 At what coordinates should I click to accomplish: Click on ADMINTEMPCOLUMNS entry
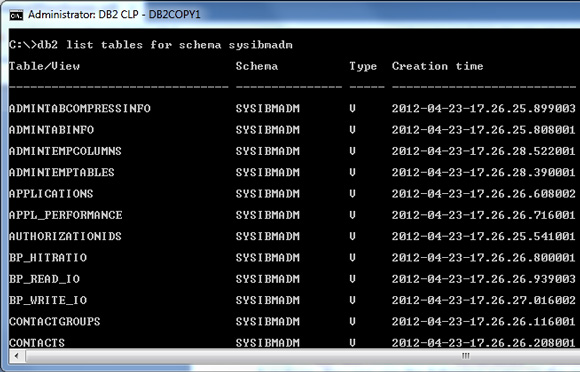(65, 151)
